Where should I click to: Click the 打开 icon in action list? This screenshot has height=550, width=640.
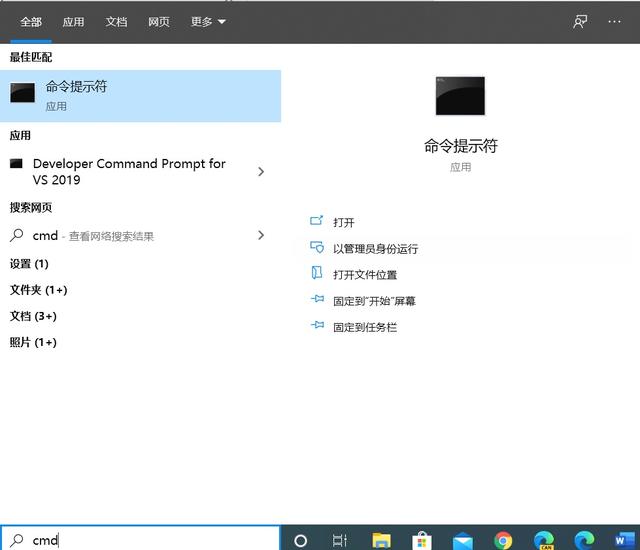316,221
